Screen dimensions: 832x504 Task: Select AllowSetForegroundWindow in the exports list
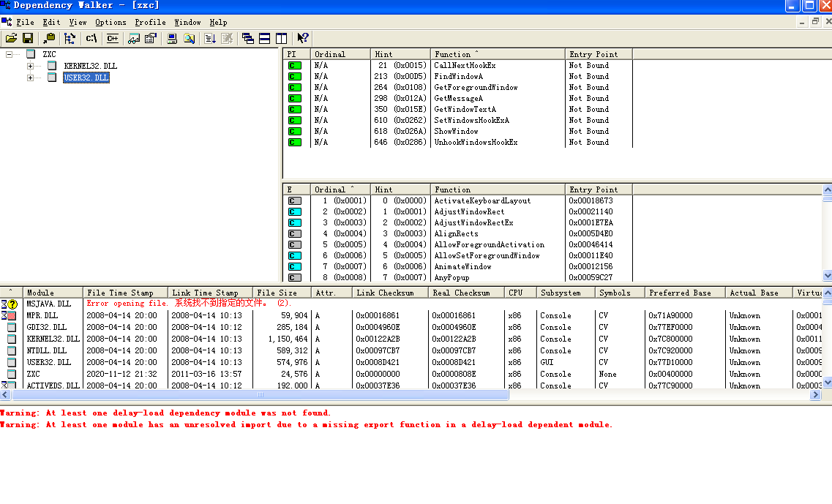(x=487, y=256)
